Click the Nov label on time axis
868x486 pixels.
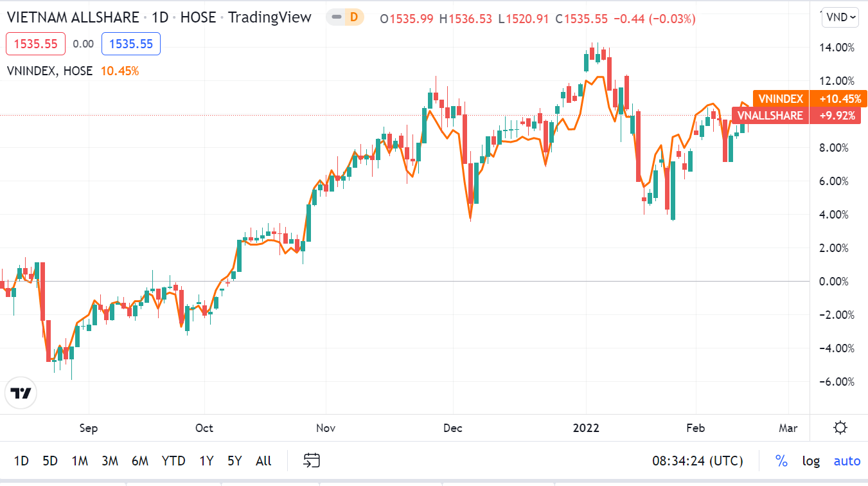[326, 428]
